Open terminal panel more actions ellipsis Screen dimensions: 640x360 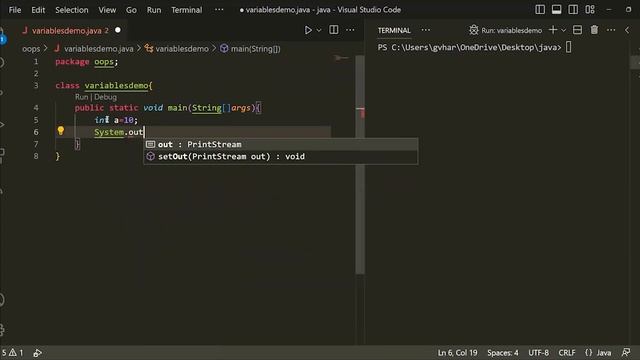(x=611, y=30)
